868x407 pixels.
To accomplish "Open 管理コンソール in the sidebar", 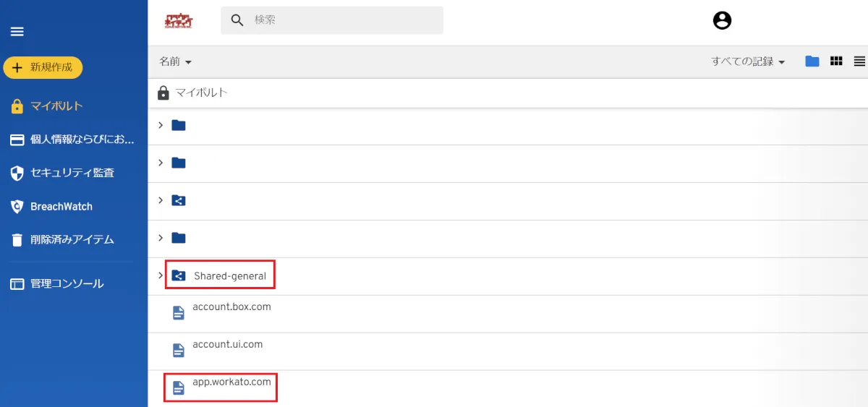I will point(67,284).
